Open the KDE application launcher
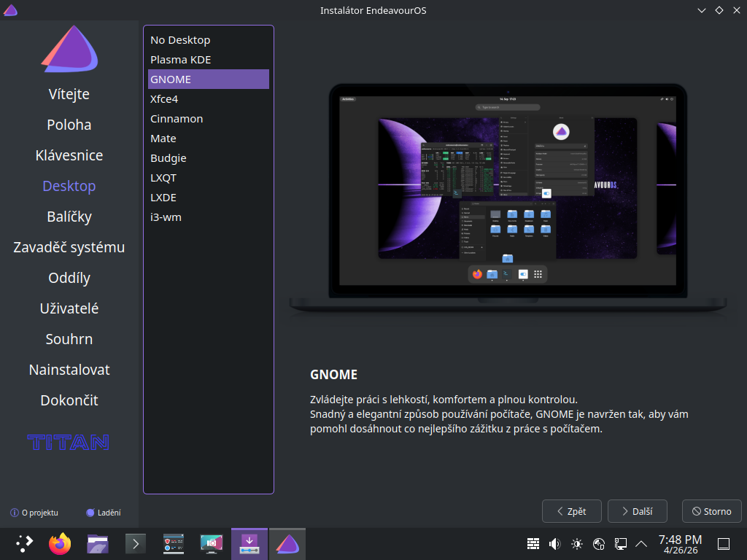 point(25,543)
